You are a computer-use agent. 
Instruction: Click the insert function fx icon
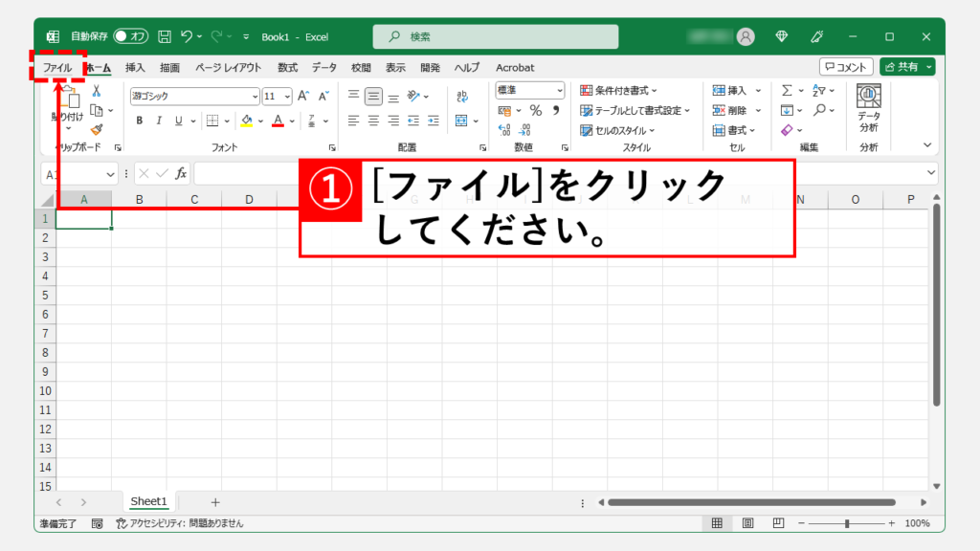(180, 173)
